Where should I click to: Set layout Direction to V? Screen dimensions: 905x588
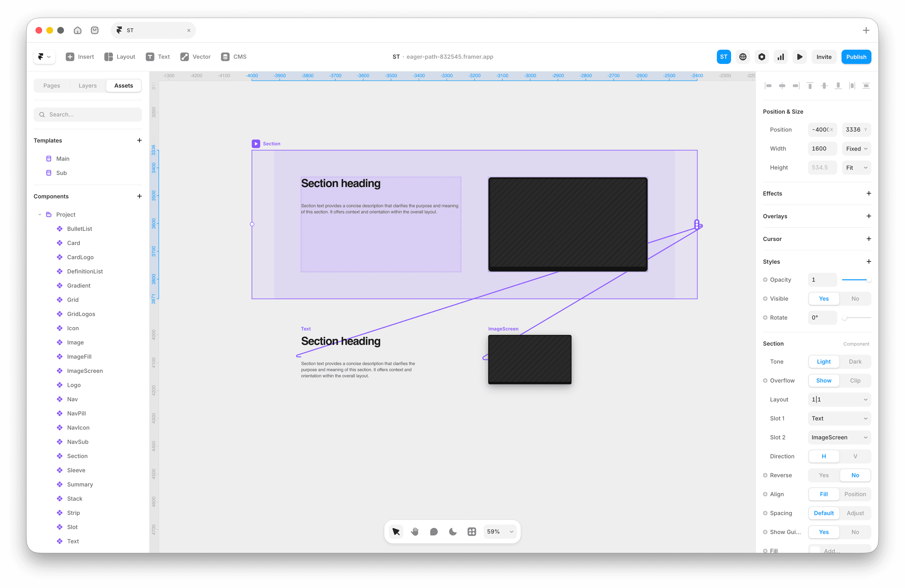(x=855, y=456)
